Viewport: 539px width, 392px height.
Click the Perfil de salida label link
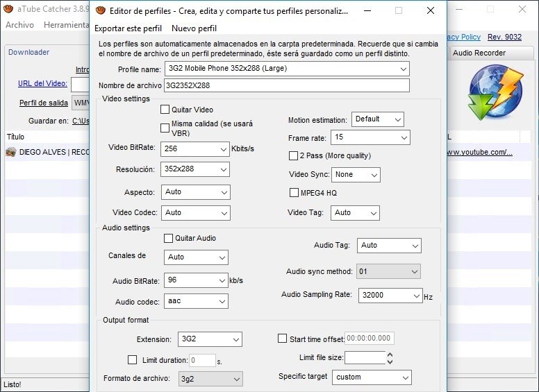click(x=44, y=103)
